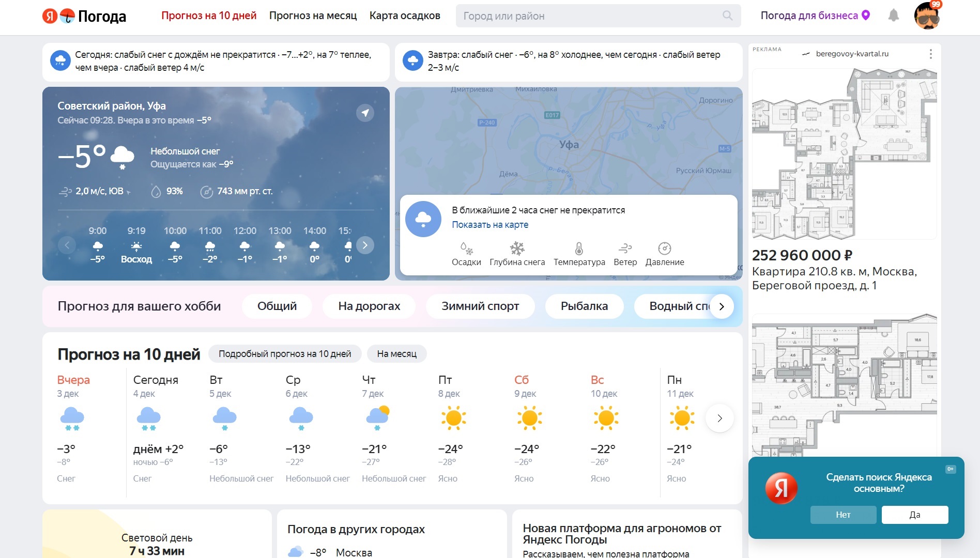
Task: Open Погода для бизнеса link
Action: pos(809,16)
